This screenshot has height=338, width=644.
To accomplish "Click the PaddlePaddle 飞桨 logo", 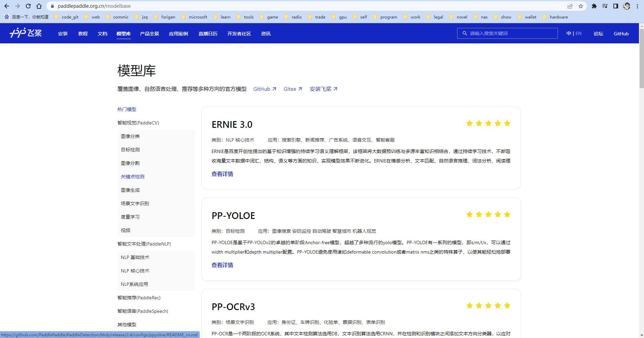I will pyautogui.click(x=26, y=33).
